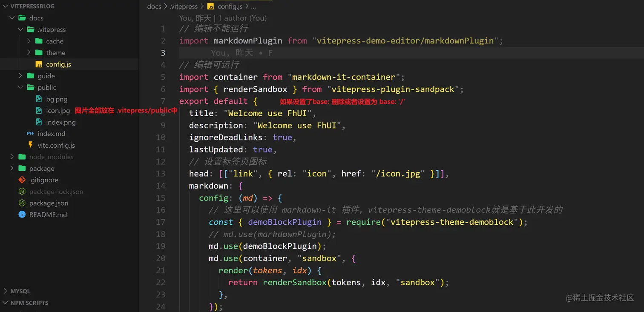Click demoBlockPlugin in the const declaration
Screen dimensions: 644x312
285,222
